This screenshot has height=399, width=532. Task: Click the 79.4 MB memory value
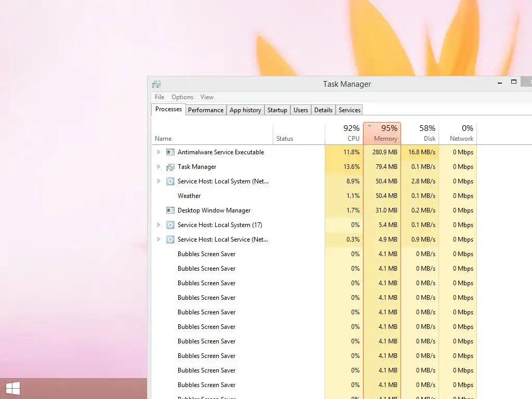387,167
